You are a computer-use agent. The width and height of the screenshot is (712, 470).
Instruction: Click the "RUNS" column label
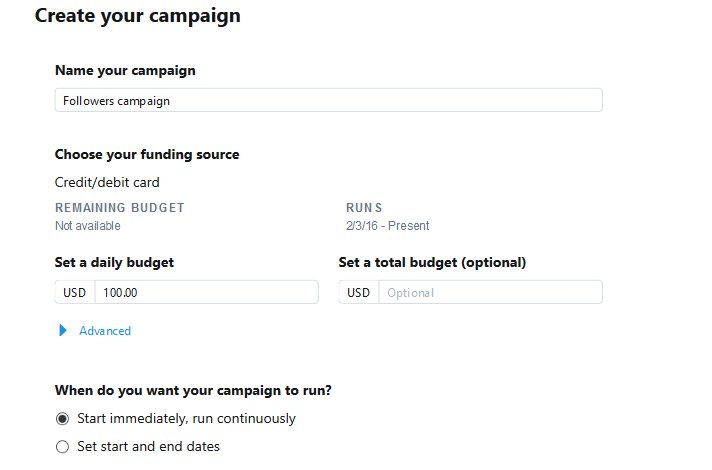coord(364,208)
